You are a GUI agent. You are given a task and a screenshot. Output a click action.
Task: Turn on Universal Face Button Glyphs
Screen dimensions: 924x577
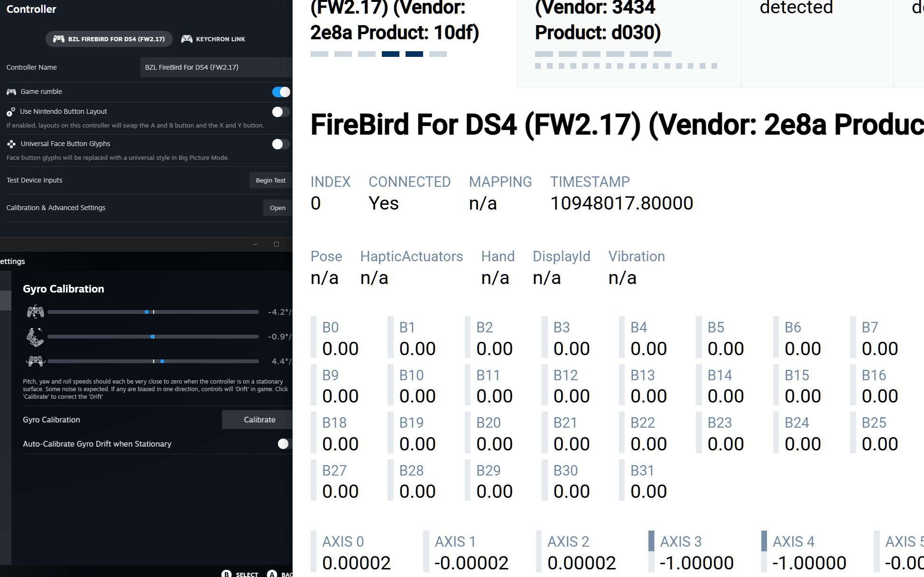tap(281, 144)
